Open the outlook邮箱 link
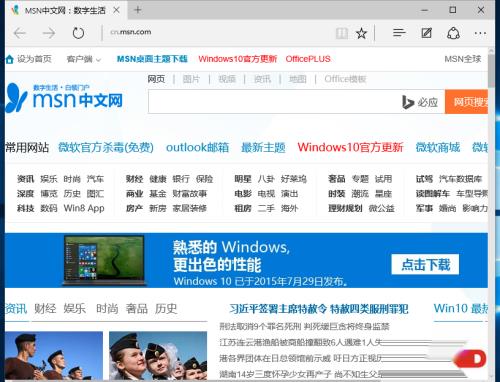This screenshot has width=500, height=382. coord(197,147)
